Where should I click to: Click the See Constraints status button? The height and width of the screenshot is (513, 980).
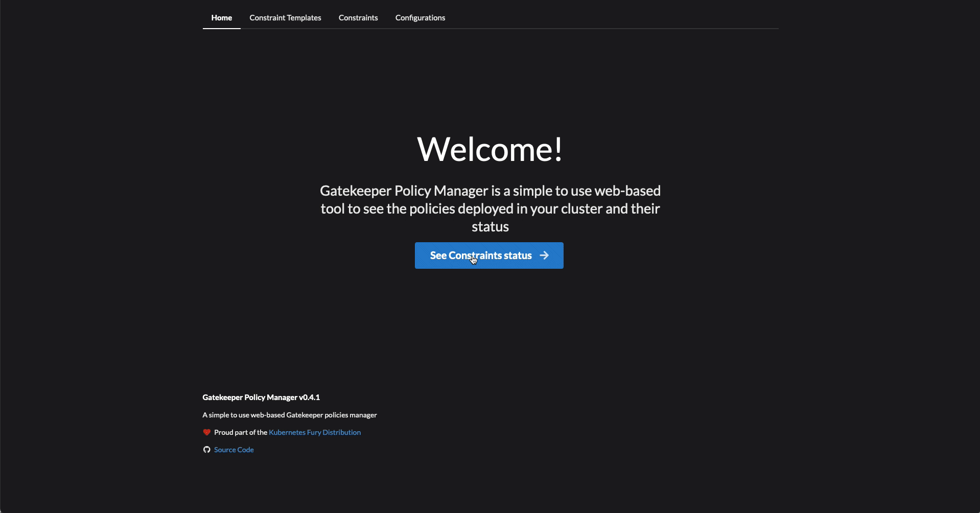pyautogui.click(x=489, y=255)
